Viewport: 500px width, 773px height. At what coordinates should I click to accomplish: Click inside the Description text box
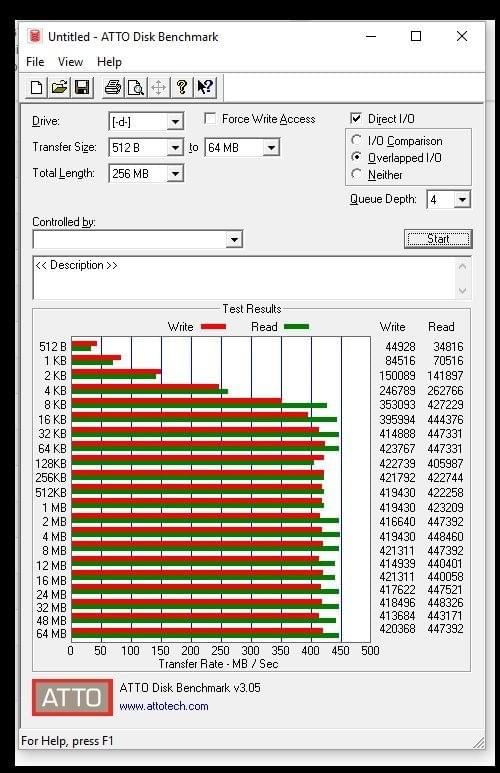[245, 278]
